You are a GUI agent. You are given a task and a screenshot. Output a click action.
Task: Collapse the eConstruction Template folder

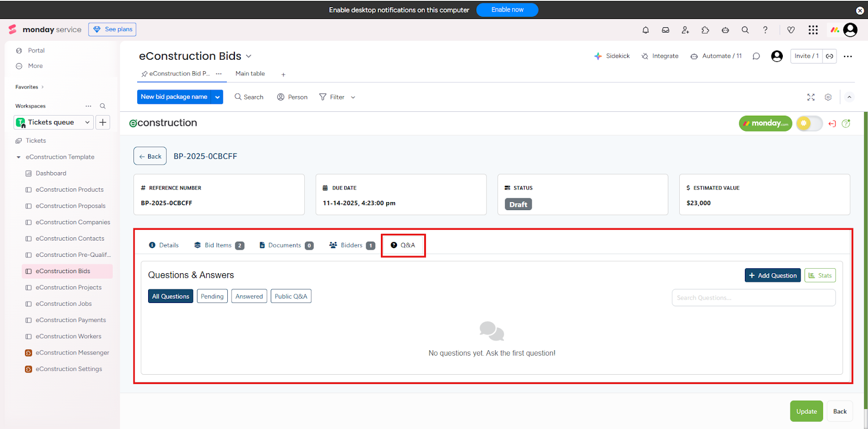click(x=18, y=157)
